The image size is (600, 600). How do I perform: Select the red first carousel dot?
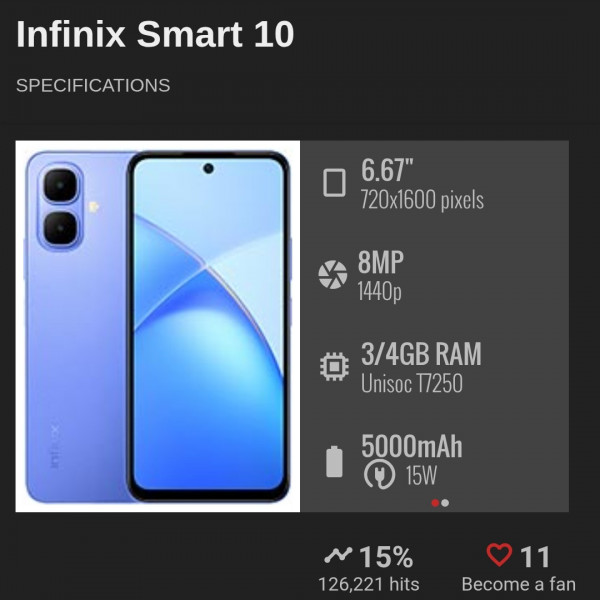(x=435, y=503)
